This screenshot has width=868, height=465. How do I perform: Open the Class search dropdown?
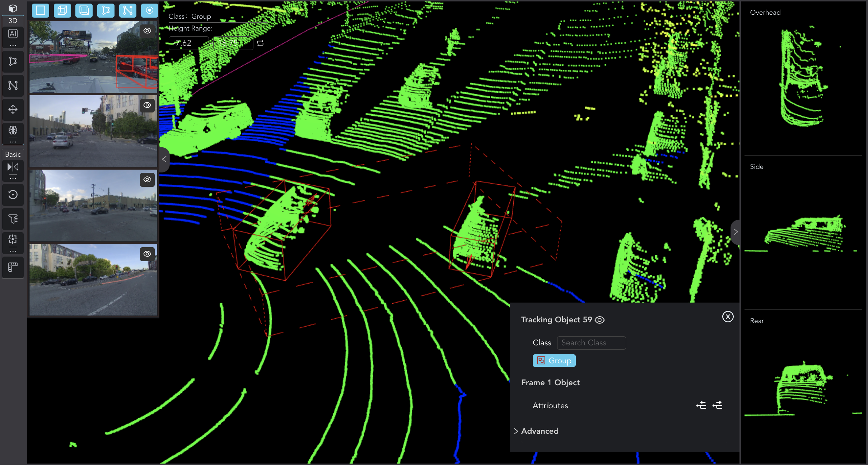[591, 342]
